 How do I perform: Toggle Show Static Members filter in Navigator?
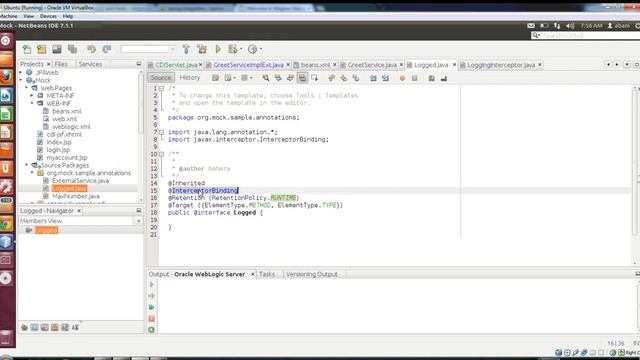pyautogui.click(x=45, y=327)
